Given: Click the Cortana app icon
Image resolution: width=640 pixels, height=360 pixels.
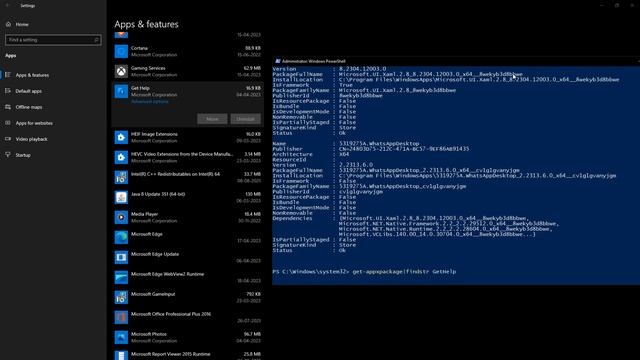Looking at the screenshot, I should [121, 51].
